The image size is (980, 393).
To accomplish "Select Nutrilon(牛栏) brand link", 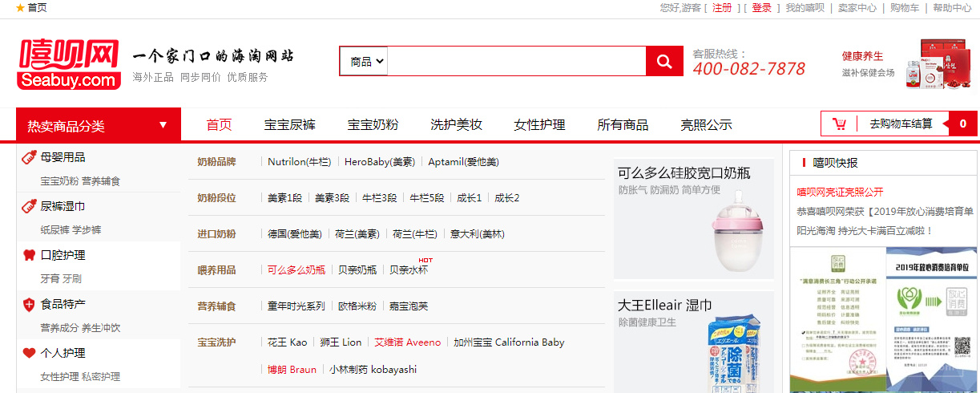I will [299, 162].
